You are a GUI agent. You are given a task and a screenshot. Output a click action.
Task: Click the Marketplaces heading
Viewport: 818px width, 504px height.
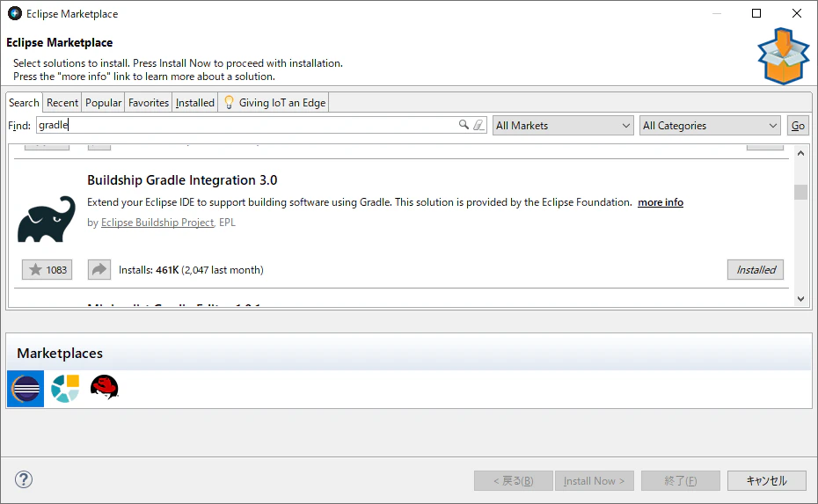coord(60,354)
